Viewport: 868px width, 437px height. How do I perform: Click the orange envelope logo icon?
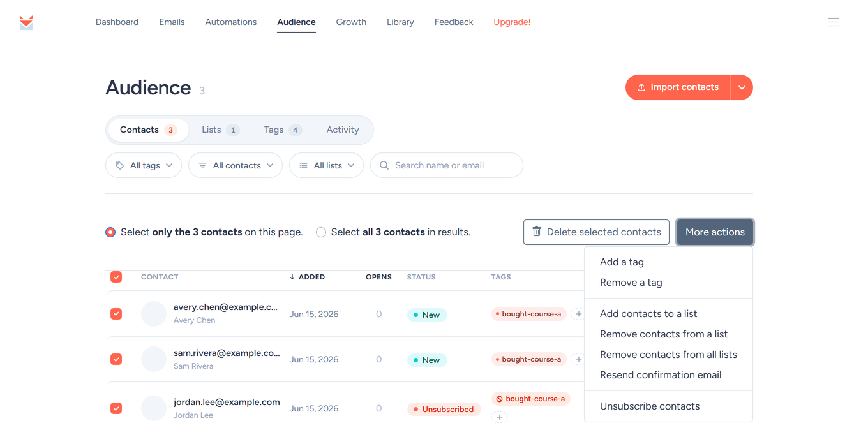tap(26, 22)
